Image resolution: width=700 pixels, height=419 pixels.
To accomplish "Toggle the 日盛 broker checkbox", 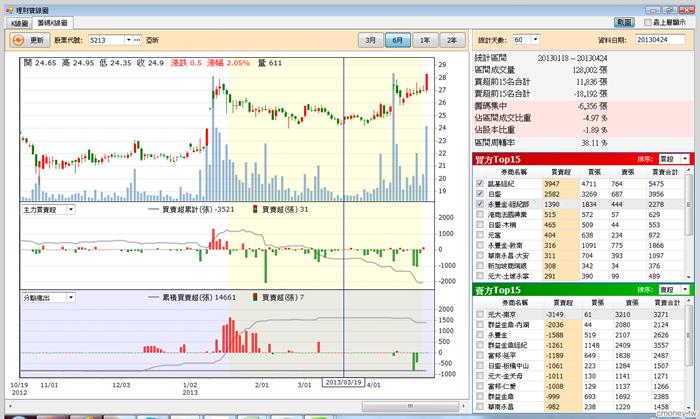I will (480, 194).
